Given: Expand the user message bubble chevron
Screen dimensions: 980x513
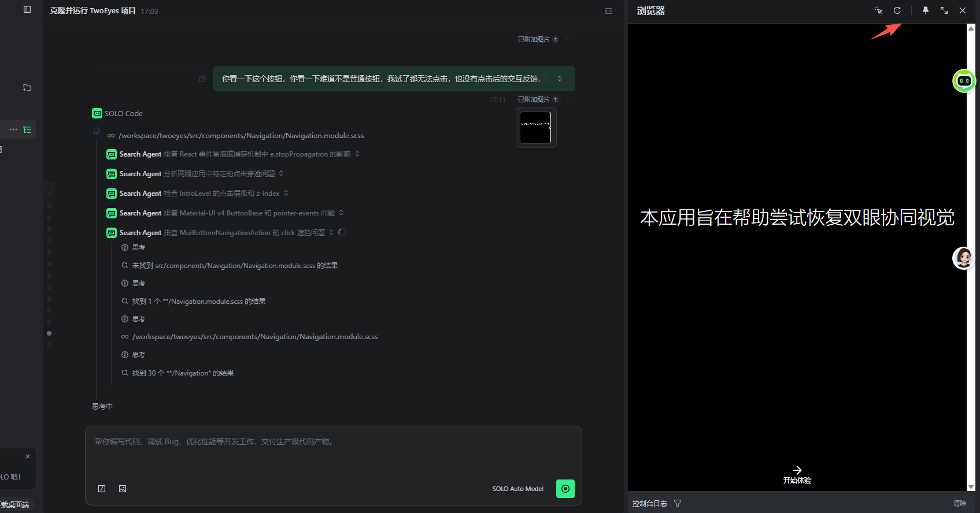Looking at the screenshot, I should pos(560,79).
